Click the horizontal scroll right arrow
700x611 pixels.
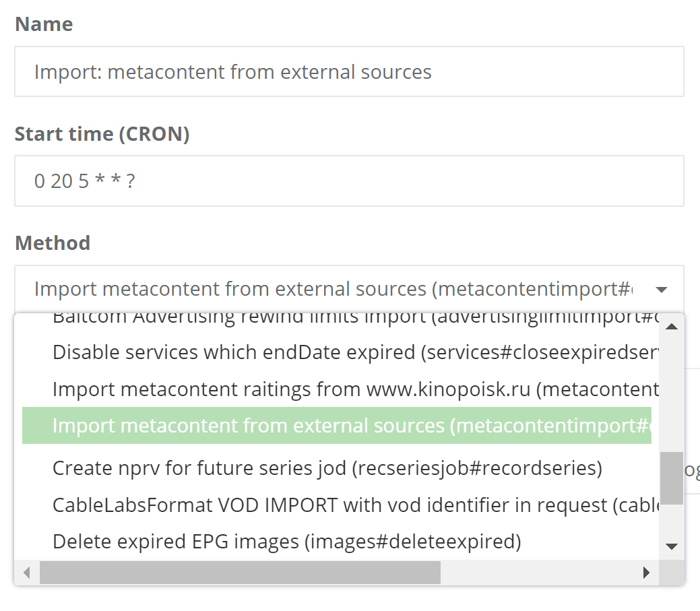[646, 572]
